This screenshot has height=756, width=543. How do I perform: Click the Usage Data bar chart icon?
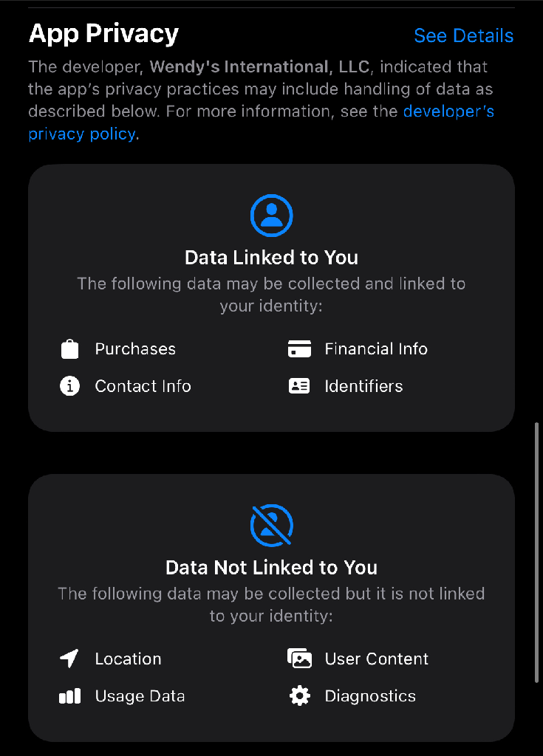(x=69, y=696)
